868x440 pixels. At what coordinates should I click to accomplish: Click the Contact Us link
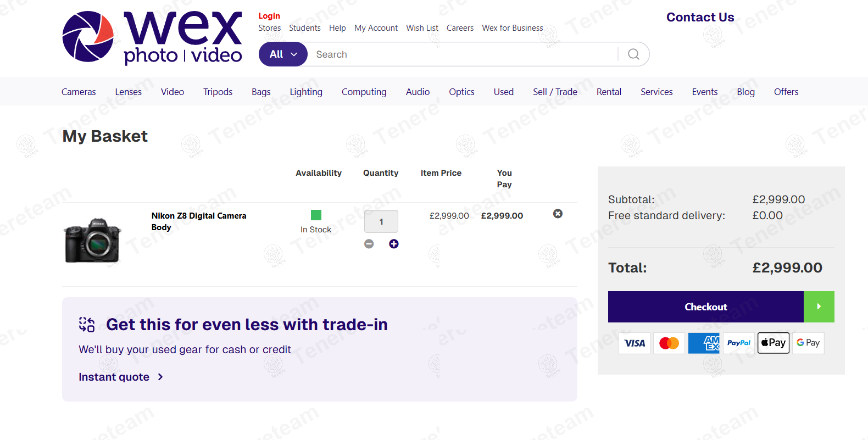tap(700, 18)
